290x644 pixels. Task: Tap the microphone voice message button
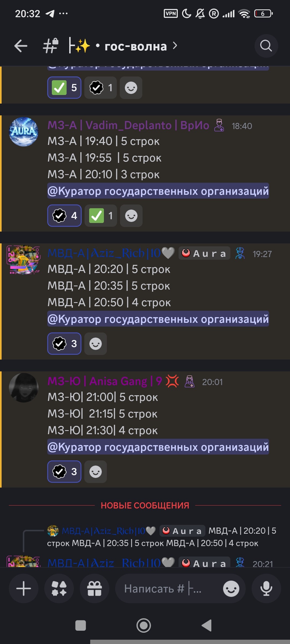pyautogui.click(x=266, y=588)
